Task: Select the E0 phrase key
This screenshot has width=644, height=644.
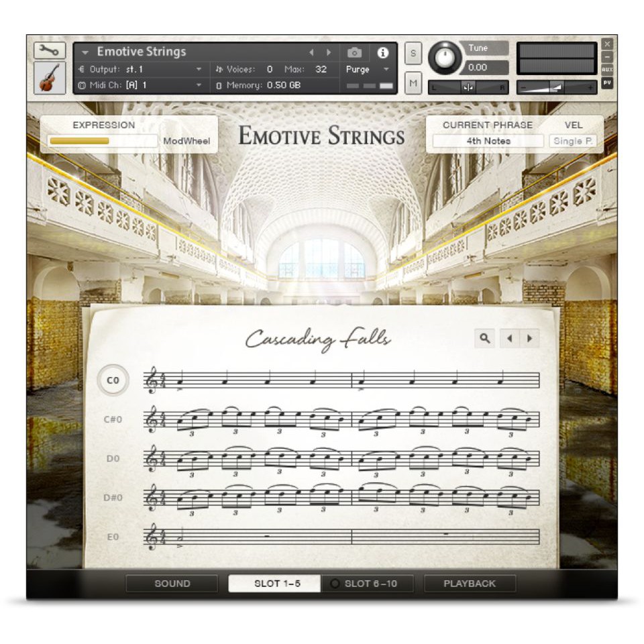Action: coord(113,537)
